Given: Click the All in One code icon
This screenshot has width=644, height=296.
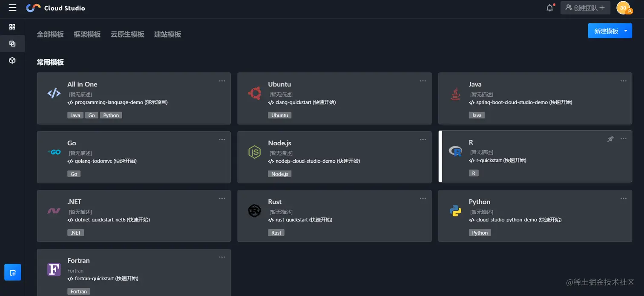Looking at the screenshot, I should (54, 93).
